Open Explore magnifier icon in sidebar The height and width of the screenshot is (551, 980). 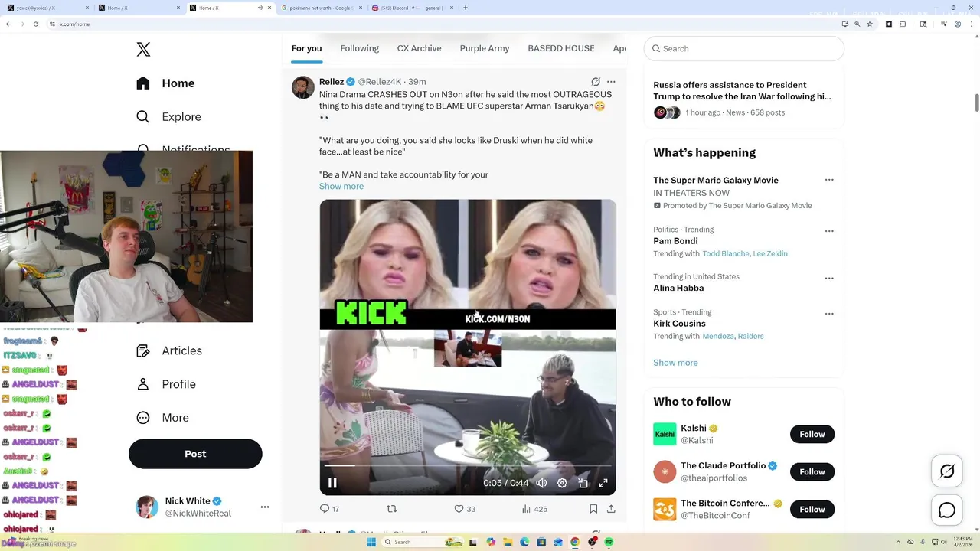(x=143, y=117)
